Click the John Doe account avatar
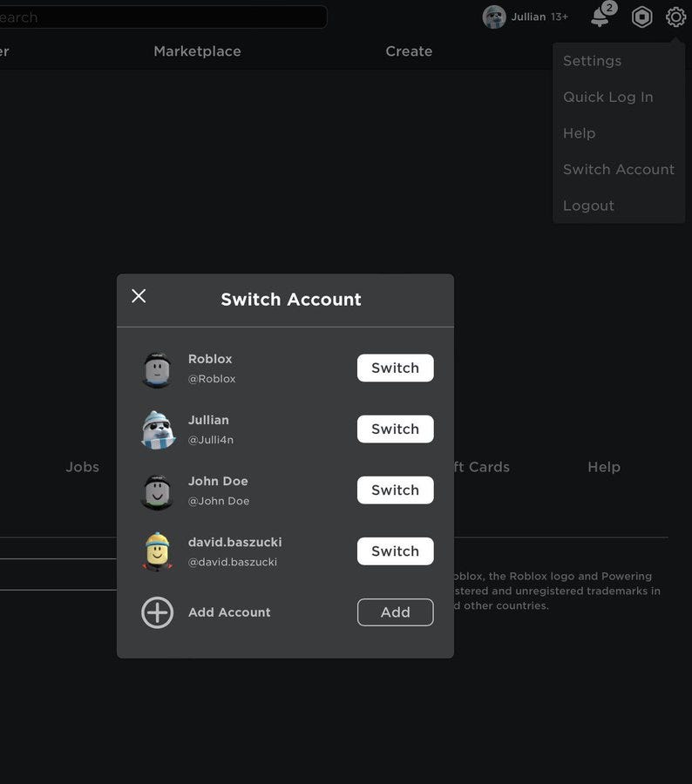 [157, 492]
